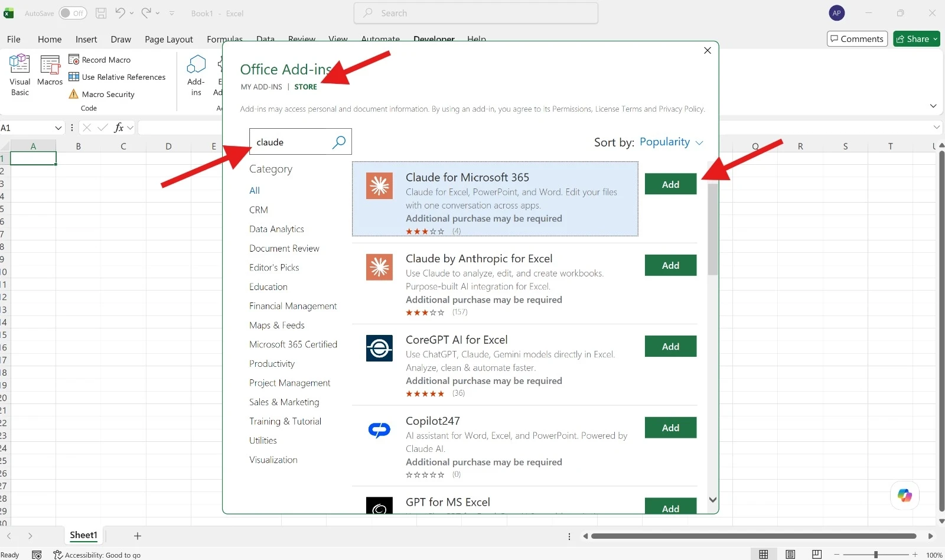Click the Copilot247 logo icon
This screenshot has height=560, width=945.
[379, 429]
